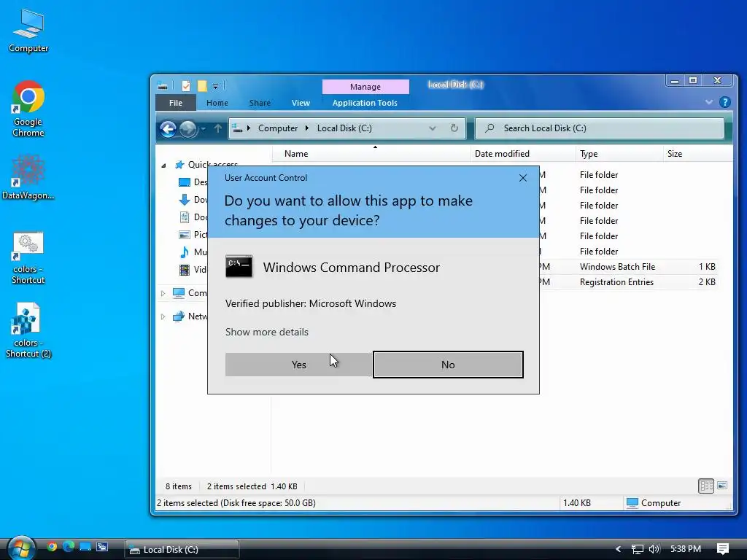The height and width of the screenshot is (560, 747).
Task: Click Show more details link
Action: coord(267,332)
